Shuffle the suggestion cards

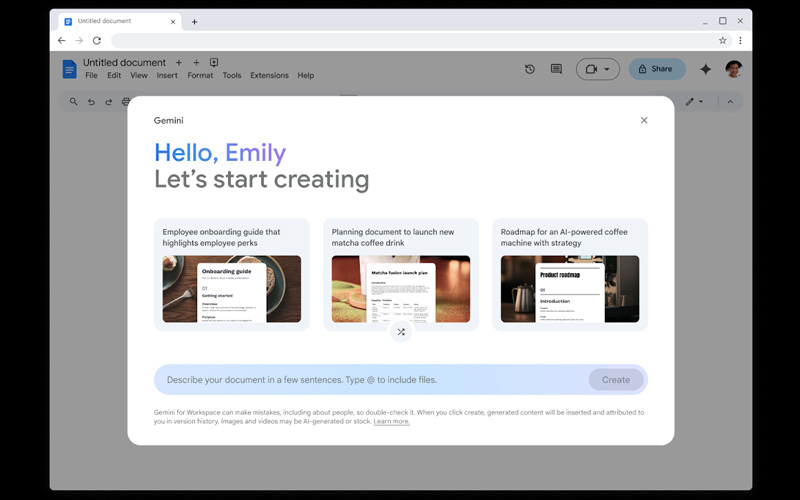coord(401,332)
